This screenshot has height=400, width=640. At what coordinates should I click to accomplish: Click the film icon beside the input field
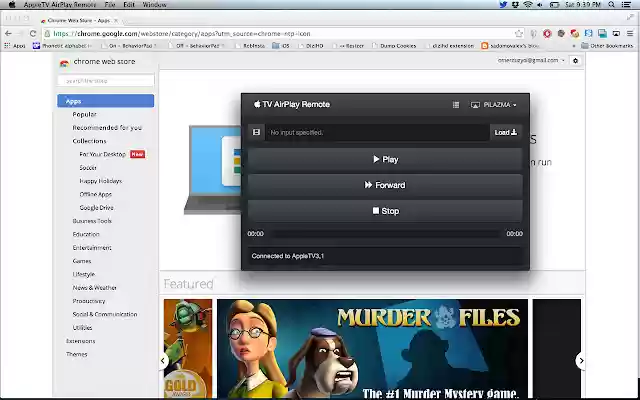(x=256, y=132)
